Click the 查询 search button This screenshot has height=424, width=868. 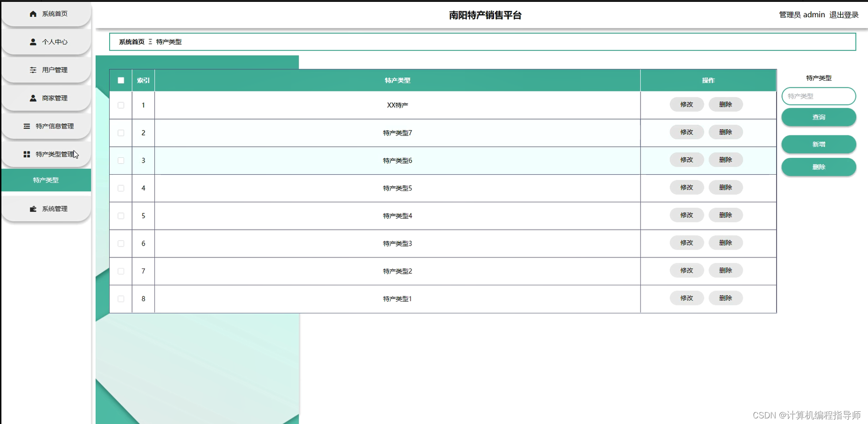click(x=819, y=117)
